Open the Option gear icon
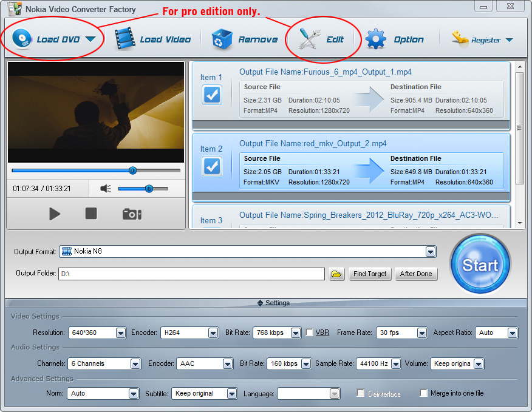This screenshot has height=412, width=532. tap(375, 39)
